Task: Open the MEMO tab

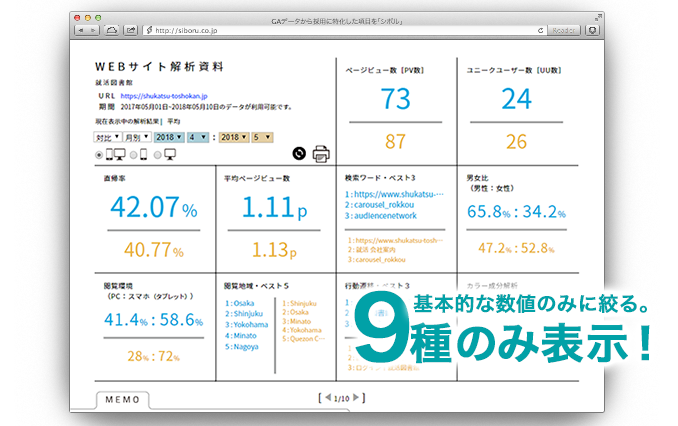Action: click(123, 399)
